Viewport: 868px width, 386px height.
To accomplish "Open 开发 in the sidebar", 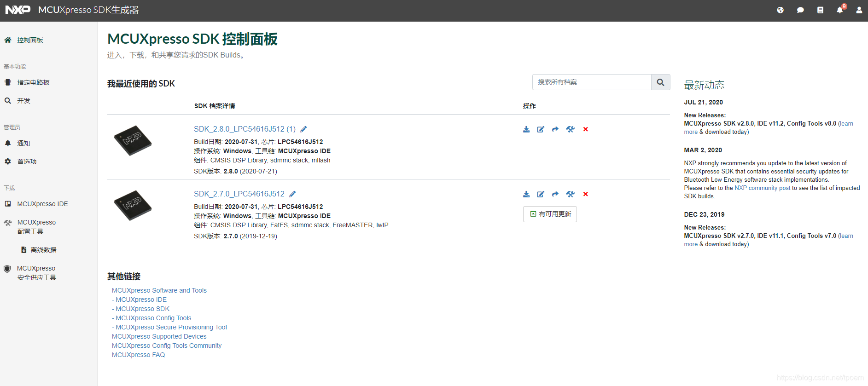I will (x=17, y=101).
